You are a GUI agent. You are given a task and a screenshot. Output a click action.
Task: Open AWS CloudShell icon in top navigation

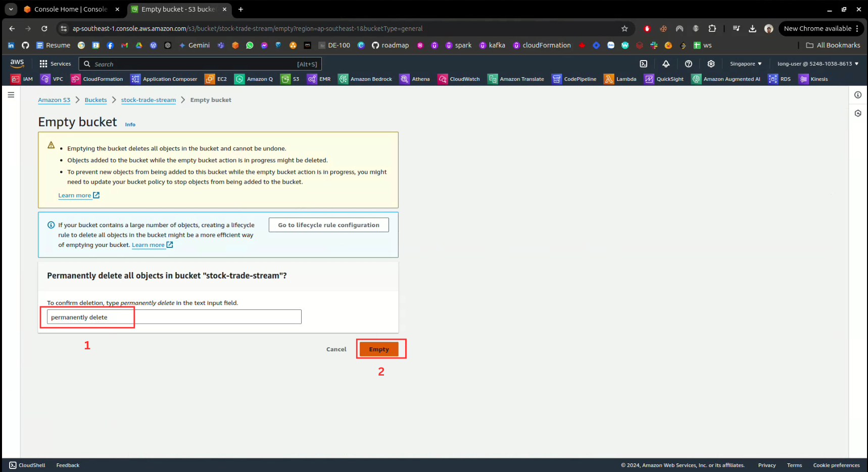pyautogui.click(x=643, y=64)
